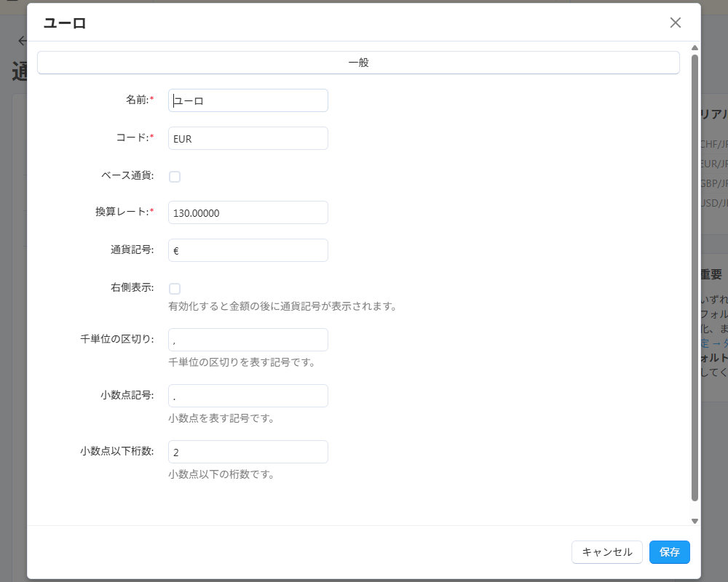Click the back arrow icon
Viewport: 728px width, 582px height.
pyautogui.click(x=22, y=41)
